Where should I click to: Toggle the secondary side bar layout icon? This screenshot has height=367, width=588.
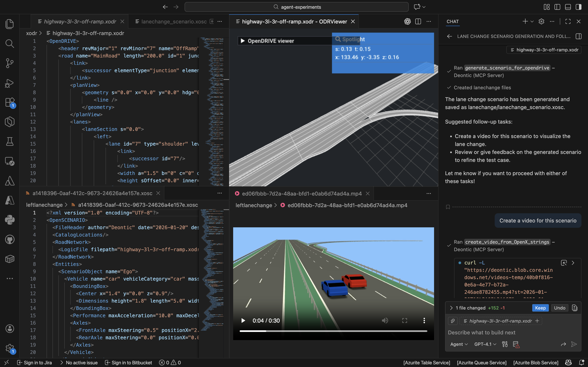[x=579, y=7]
